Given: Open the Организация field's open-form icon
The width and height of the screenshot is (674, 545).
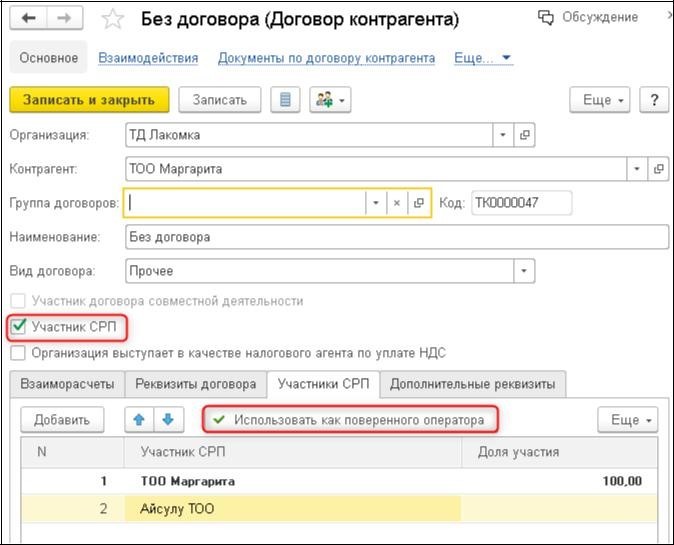Looking at the screenshot, I should tap(525, 135).
